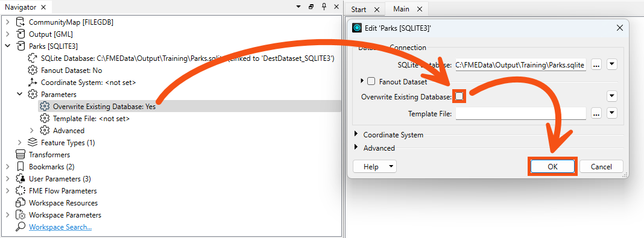Click the Workspace Search magnifier icon
This screenshot has height=238, width=644.
20,227
